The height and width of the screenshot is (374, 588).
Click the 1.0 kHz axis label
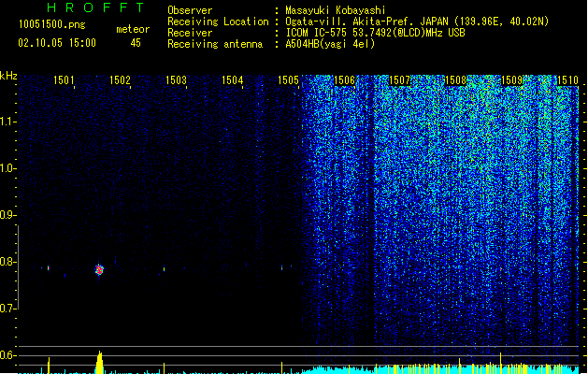7,168
